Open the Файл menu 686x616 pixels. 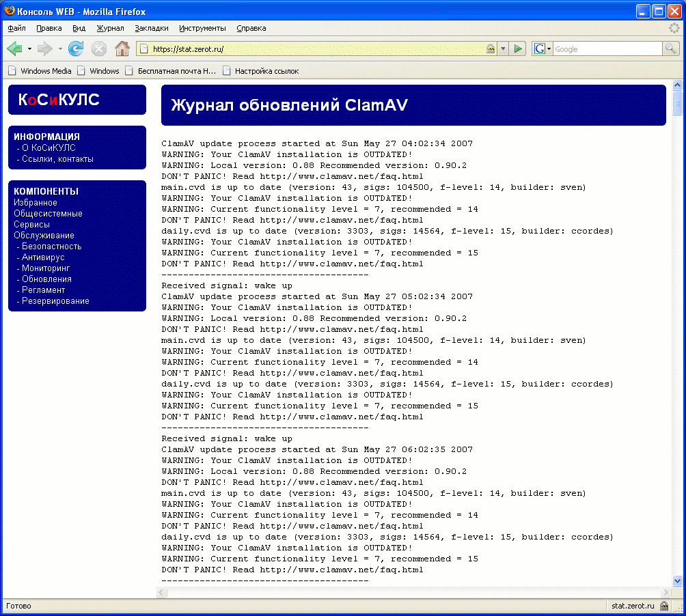[16, 29]
